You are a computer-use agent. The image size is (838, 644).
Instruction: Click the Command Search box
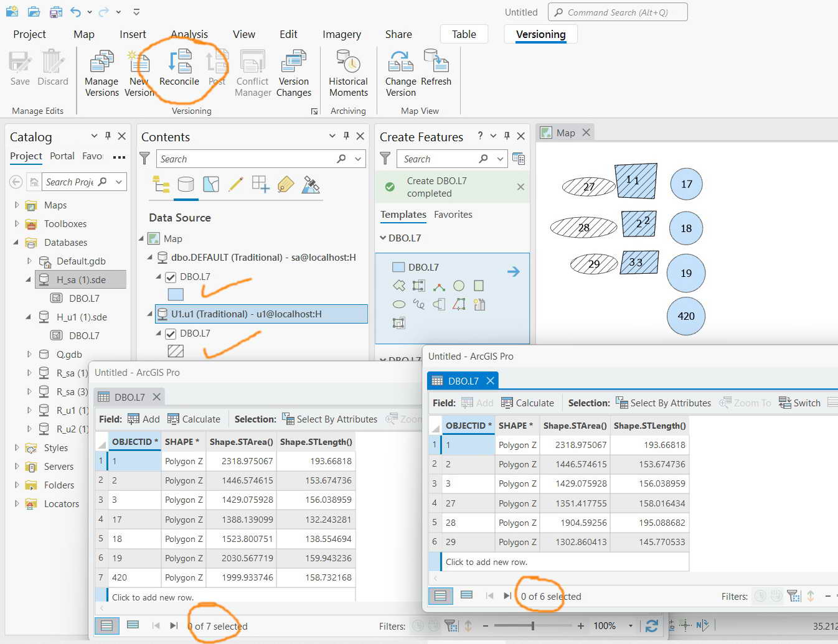(x=618, y=12)
